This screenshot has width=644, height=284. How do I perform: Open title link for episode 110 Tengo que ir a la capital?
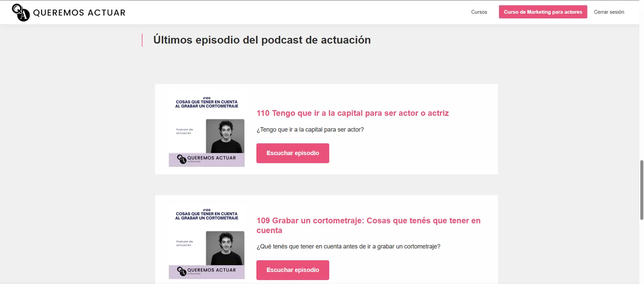point(353,113)
